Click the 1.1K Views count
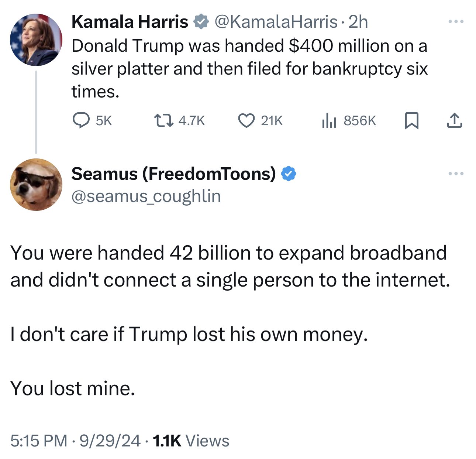The image size is (476, 459). click(x=190, y=441)
